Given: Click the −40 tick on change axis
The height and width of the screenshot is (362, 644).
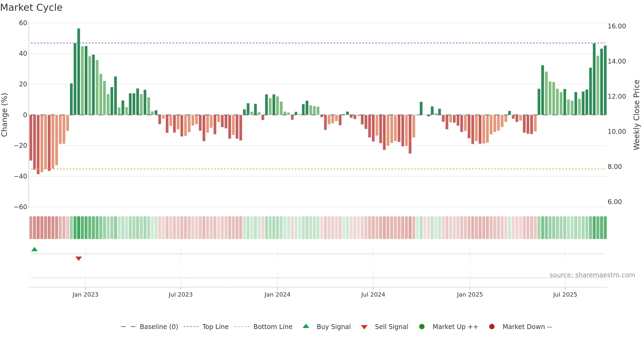Looking at the screenshot, I should (21, 176).
